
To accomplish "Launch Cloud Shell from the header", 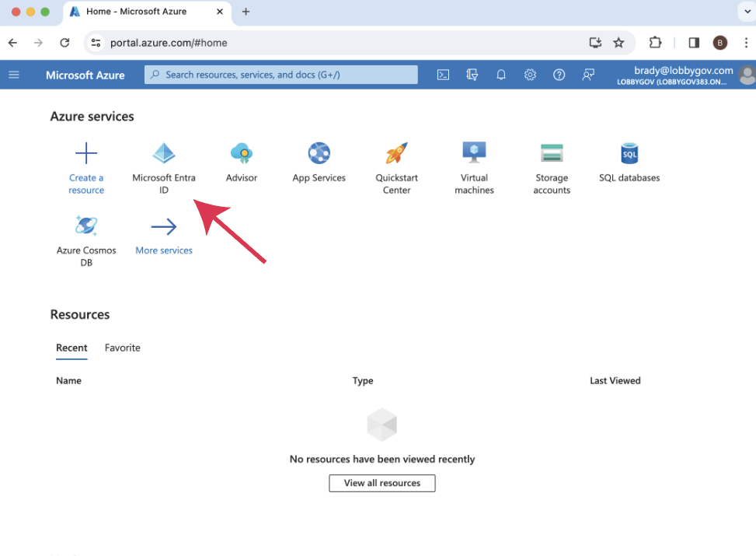I will 443,75.
